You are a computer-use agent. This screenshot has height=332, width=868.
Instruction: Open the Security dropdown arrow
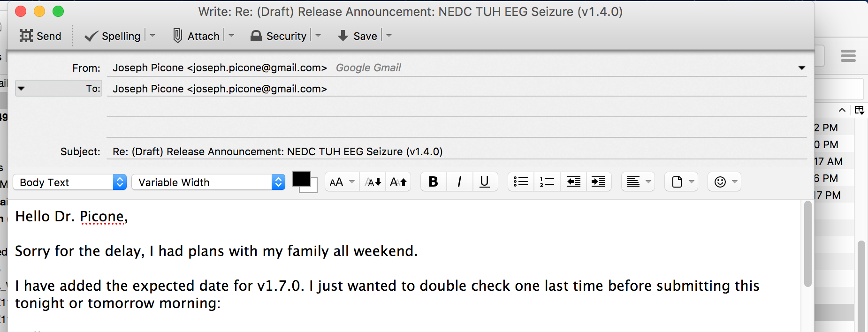click(x=318, y=36)
